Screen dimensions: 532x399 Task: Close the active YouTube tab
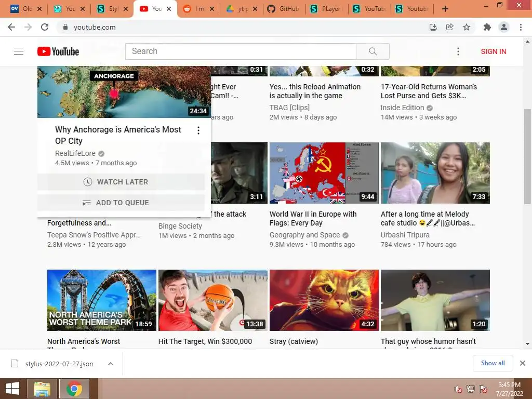coord(169,9)
